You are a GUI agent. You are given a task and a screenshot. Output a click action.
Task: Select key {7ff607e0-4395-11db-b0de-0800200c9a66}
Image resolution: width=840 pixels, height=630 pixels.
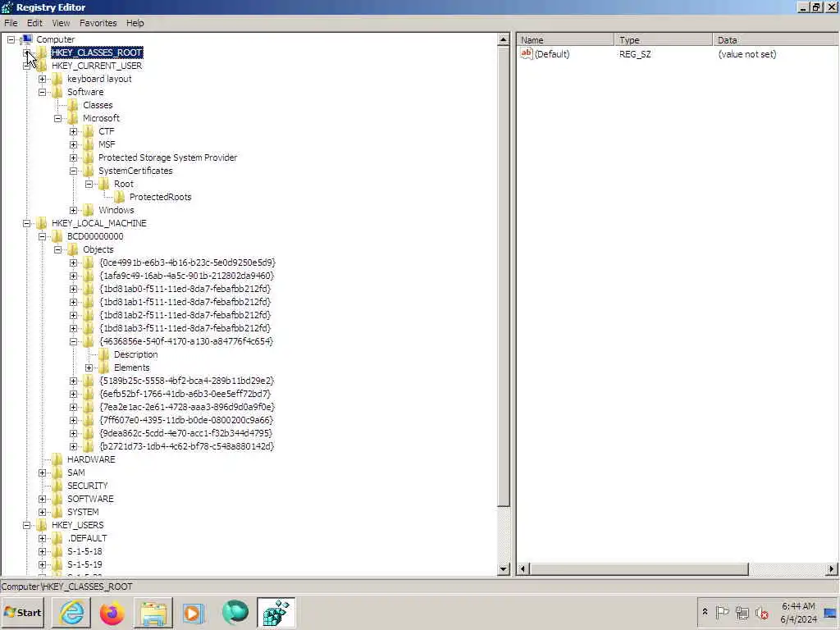pyautogui.click(x=186, y=420)
